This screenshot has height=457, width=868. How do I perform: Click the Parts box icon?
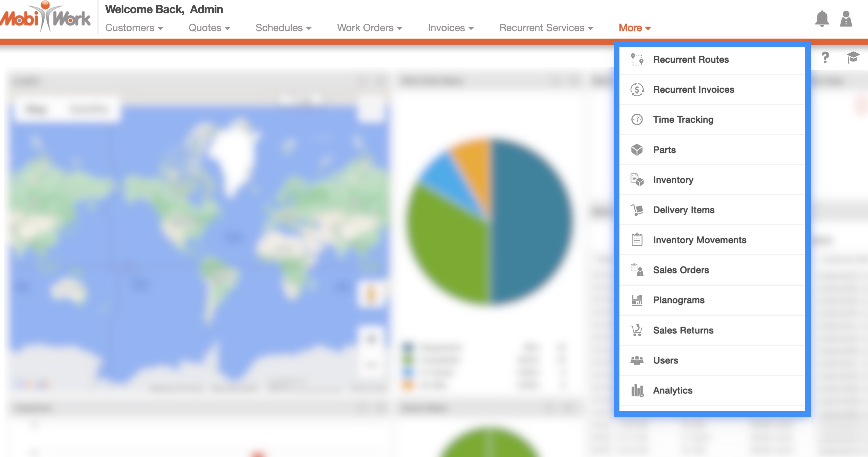[637, 150]
